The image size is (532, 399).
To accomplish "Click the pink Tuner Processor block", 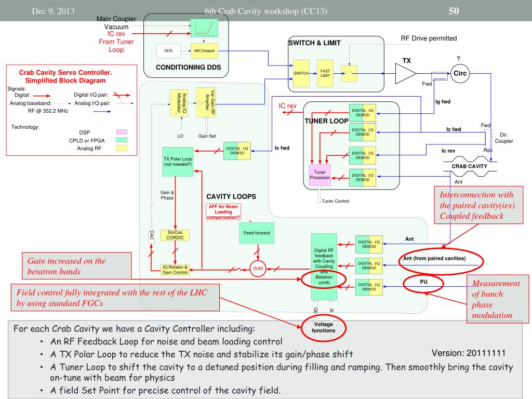I will coord(320,175).
